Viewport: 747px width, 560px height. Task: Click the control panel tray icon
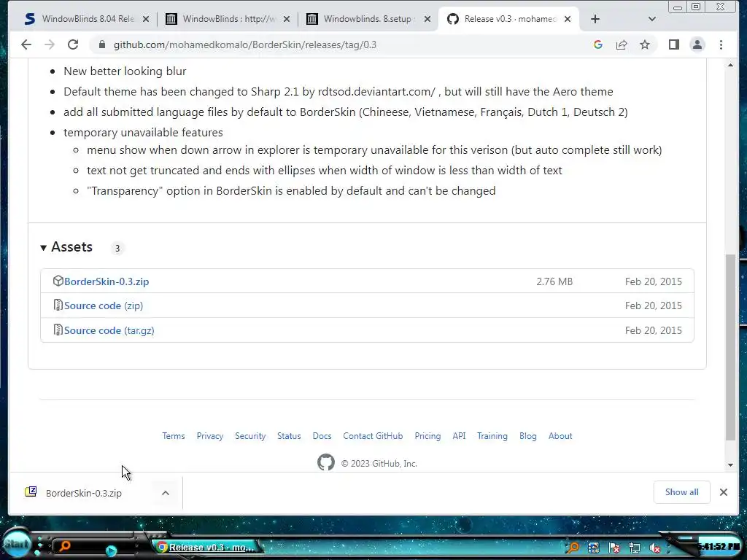pyautogui.click(x=594, y=548)
